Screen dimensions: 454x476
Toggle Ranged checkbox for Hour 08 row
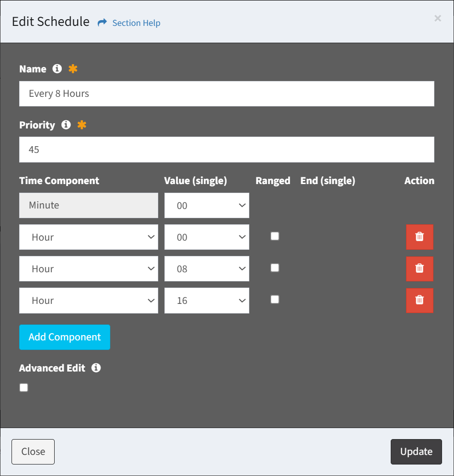(x=275, y=267)
